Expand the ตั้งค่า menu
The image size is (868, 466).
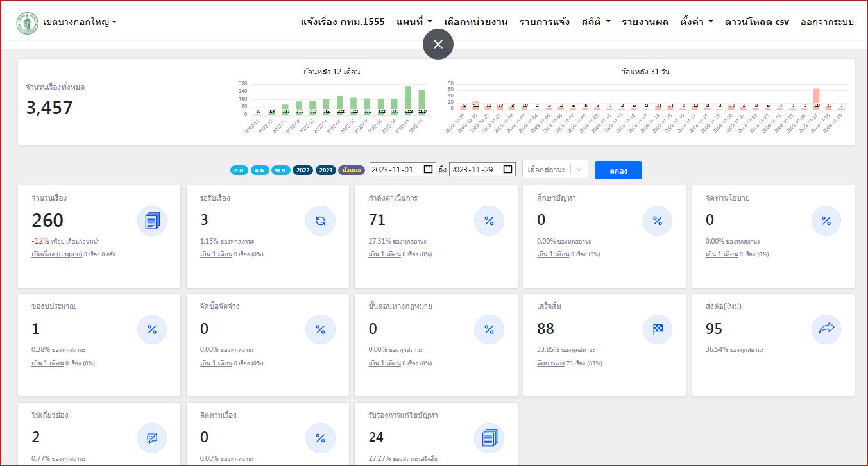point(697,22)
